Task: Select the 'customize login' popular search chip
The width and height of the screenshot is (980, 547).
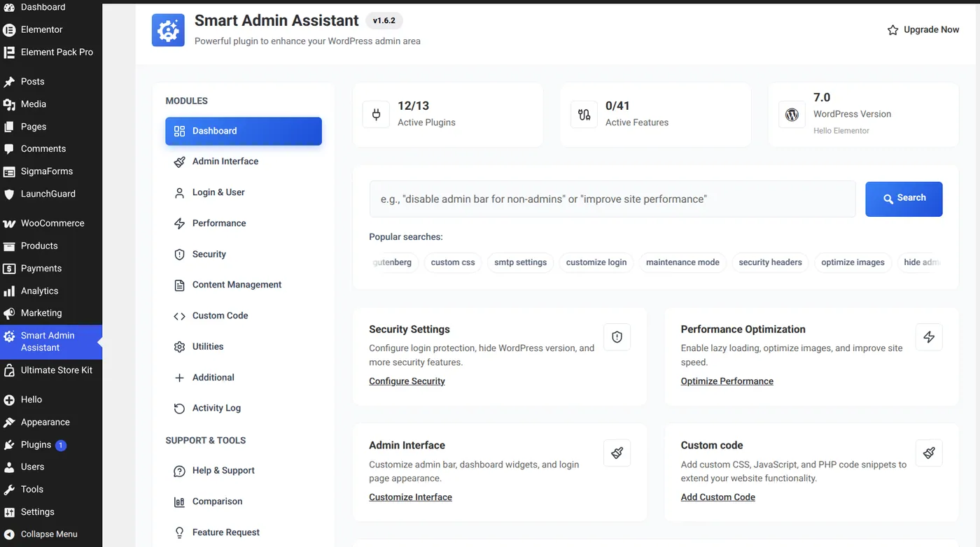Action: (596, 262)
